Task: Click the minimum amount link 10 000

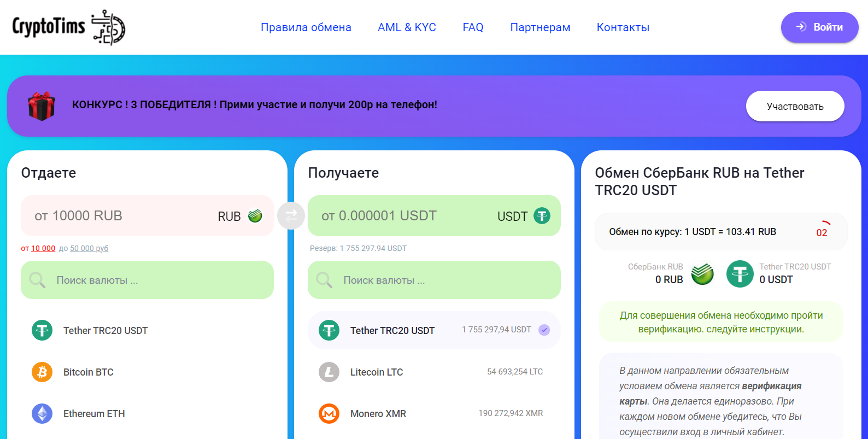Action: 43,248
